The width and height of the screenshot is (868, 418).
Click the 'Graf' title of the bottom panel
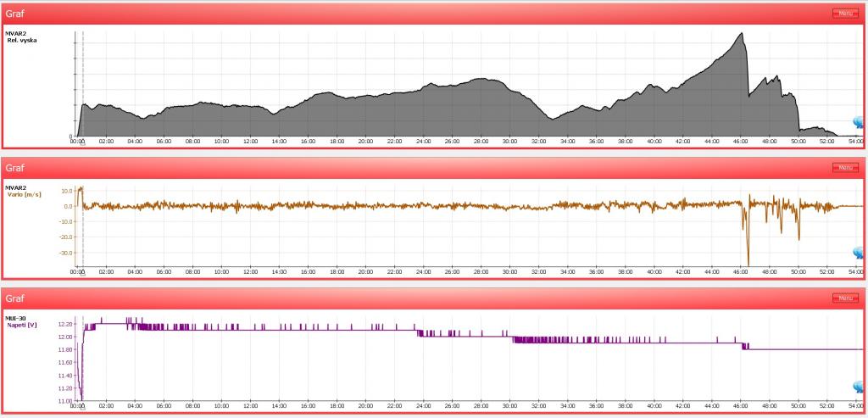pos(16,298)
